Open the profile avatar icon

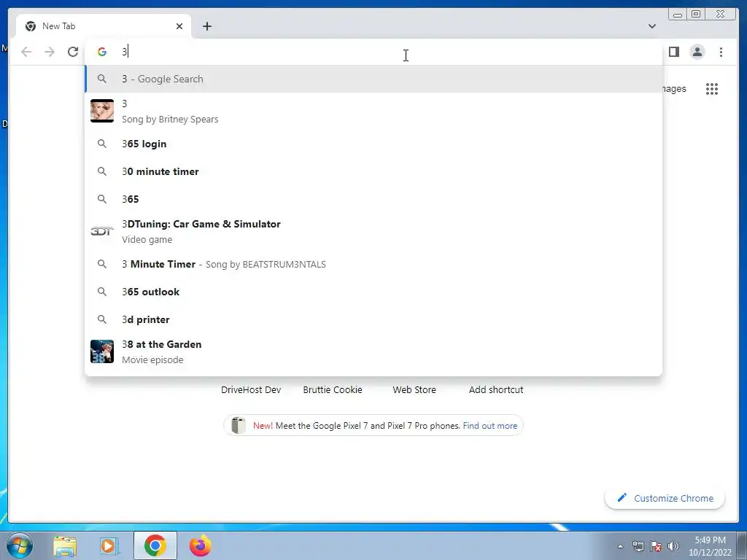click(697, 52)
